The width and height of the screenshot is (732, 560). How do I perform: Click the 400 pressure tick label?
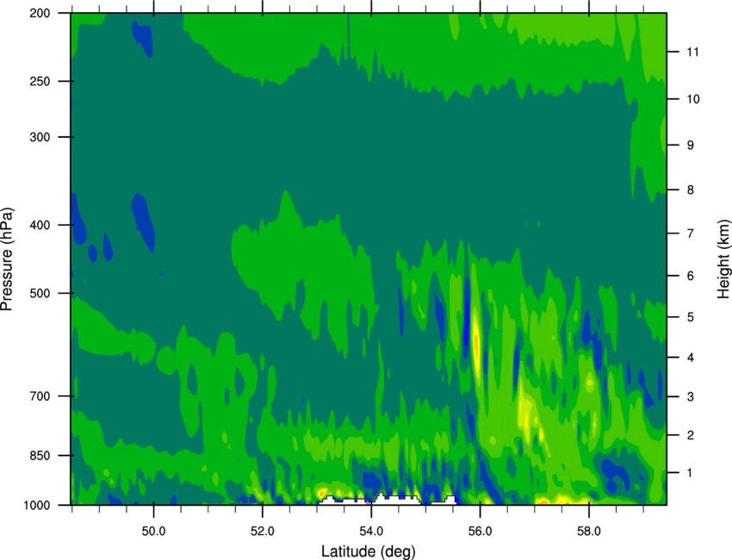(40, 225)
